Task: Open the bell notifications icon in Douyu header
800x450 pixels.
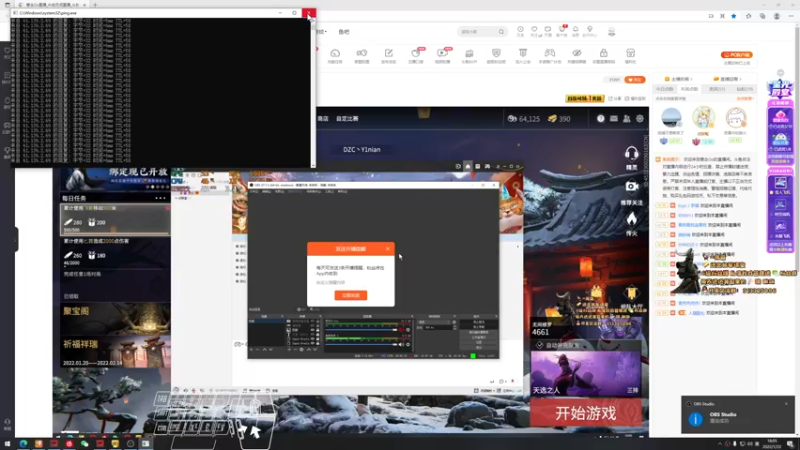Action: (576, 30)
